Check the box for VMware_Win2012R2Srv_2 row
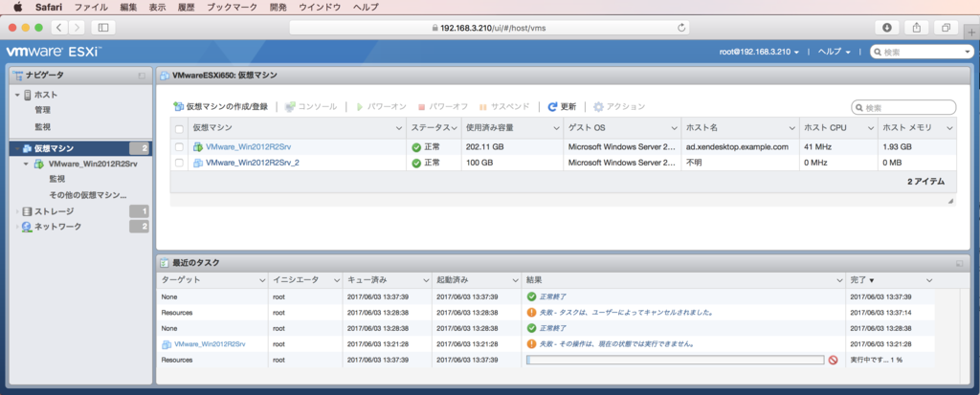Image resolution: width=980 pixels, height=395 pixels. pyautogui.click(x=179, y=163)
